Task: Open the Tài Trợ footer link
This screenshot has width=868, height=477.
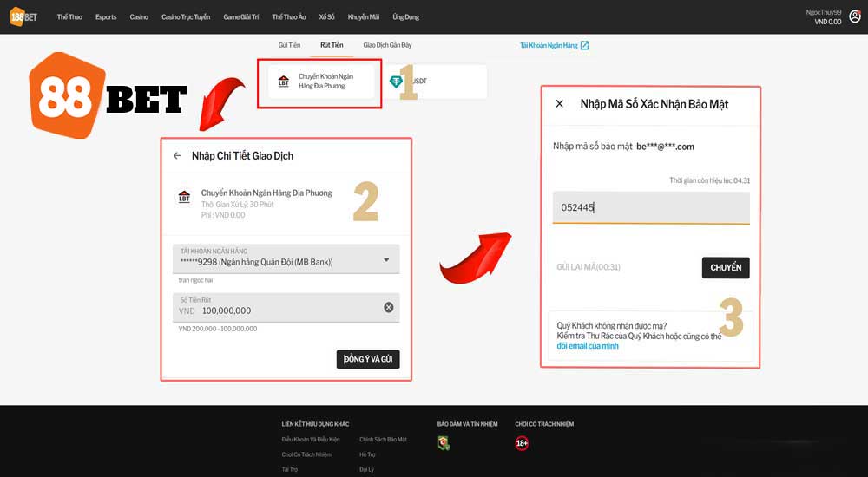Action: tap(290, 469)
